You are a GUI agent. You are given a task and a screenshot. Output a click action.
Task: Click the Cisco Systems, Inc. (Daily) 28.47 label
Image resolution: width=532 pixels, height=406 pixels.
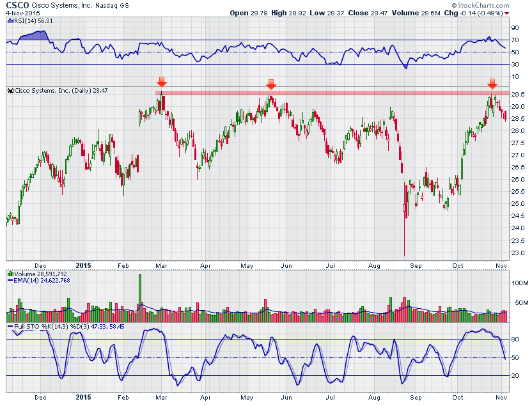61,91
